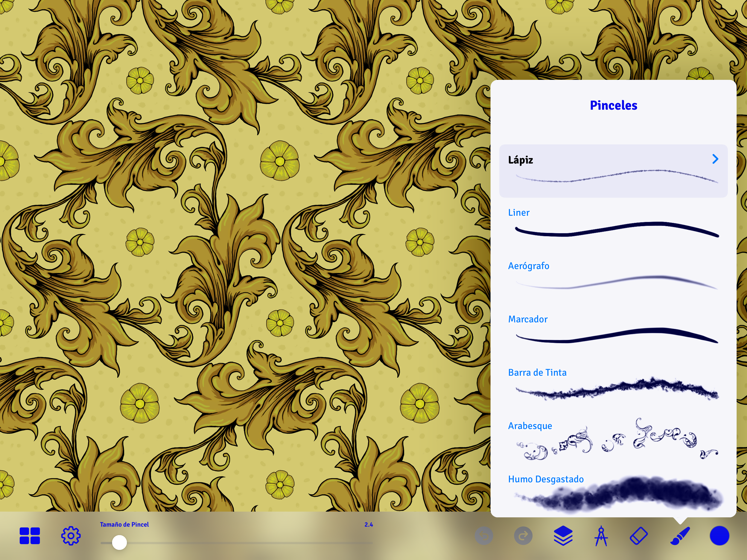This screenshot has width=747, height=560.
Task: Open the compass symmetry tool
Action: tap(601, 536)
